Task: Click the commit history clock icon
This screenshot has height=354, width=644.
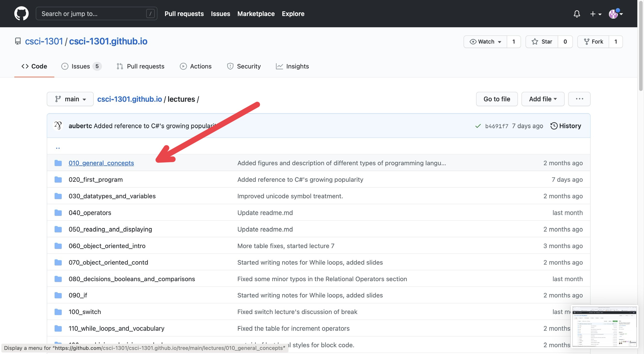Action: (554, 126)
